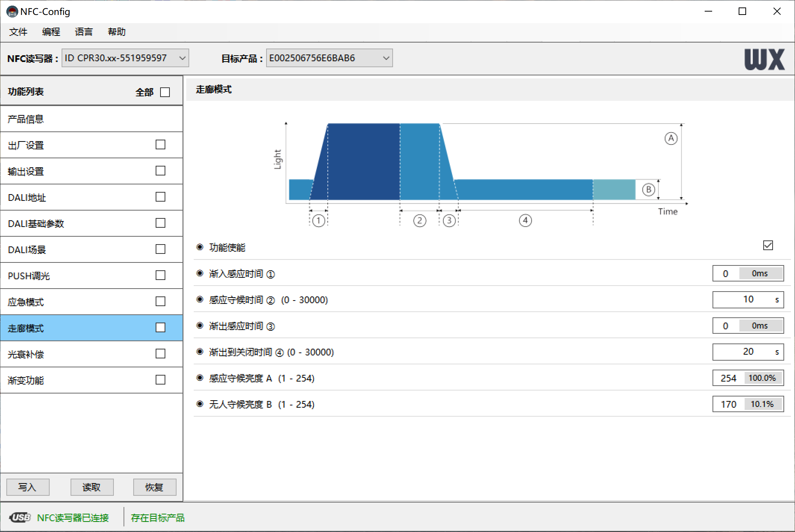Open the 语言 menu
The height and width of the screenshot is (532, 795).
click(x=84, y=32)
